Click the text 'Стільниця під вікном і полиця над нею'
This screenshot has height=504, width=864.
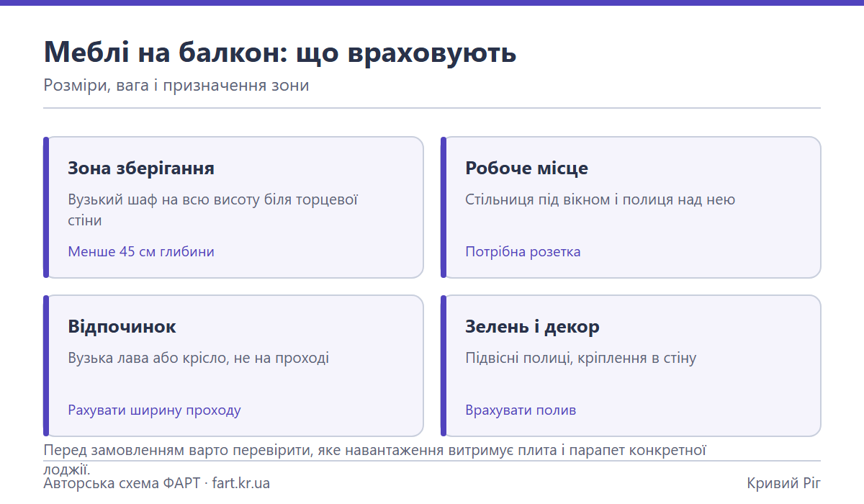tap(600, 199)
